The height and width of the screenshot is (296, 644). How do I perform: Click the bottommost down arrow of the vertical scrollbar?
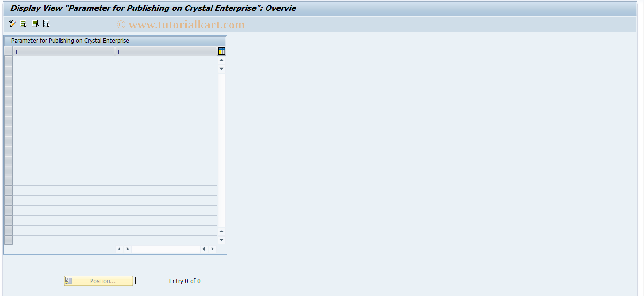pos(221,240)
